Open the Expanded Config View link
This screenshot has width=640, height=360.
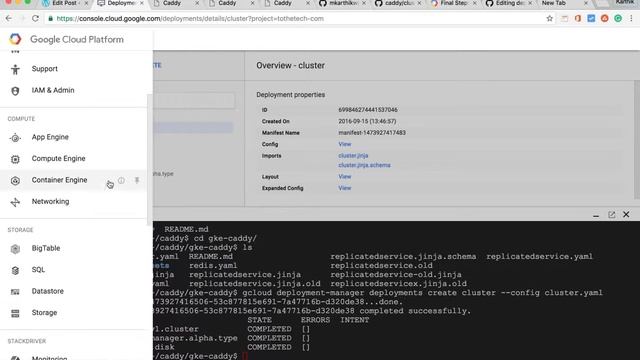[x=344, y=188]
